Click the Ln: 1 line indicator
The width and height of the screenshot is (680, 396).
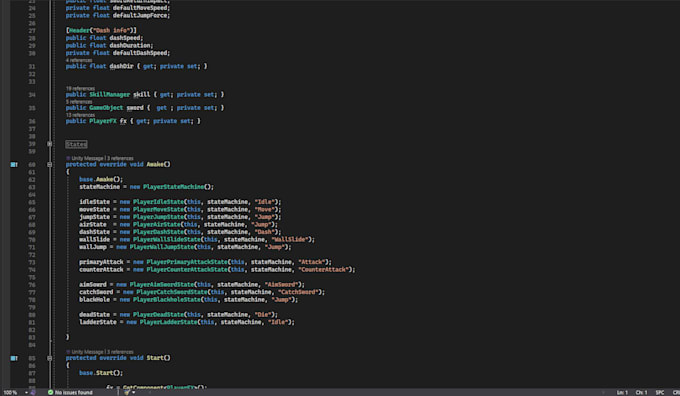pos(622,392)
